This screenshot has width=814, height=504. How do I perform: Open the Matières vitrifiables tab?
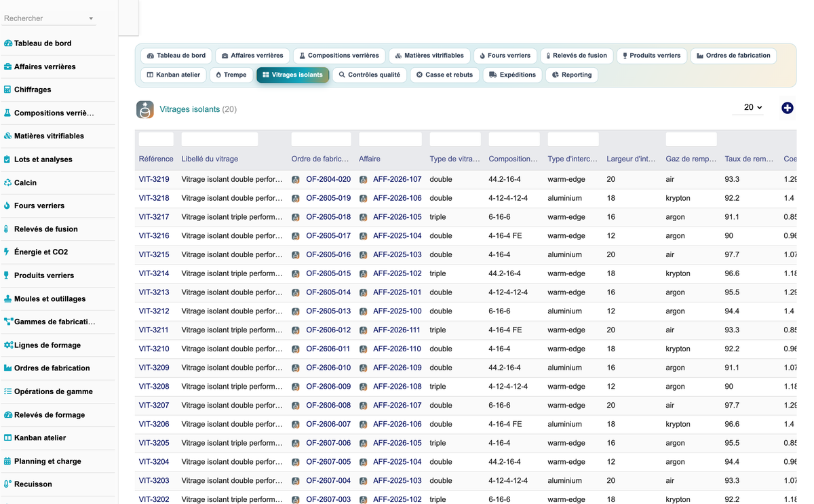click(429, 56)
